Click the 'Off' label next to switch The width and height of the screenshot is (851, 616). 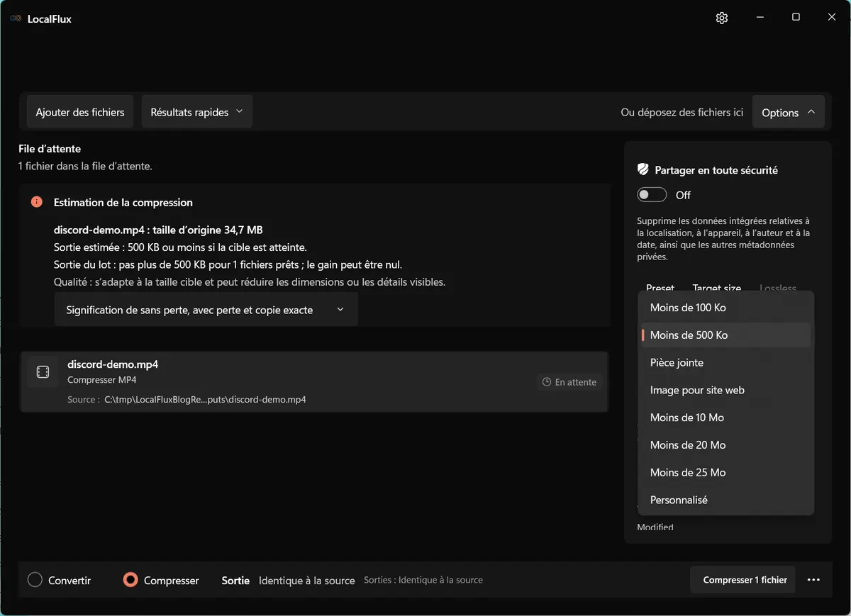coord(683,195)
